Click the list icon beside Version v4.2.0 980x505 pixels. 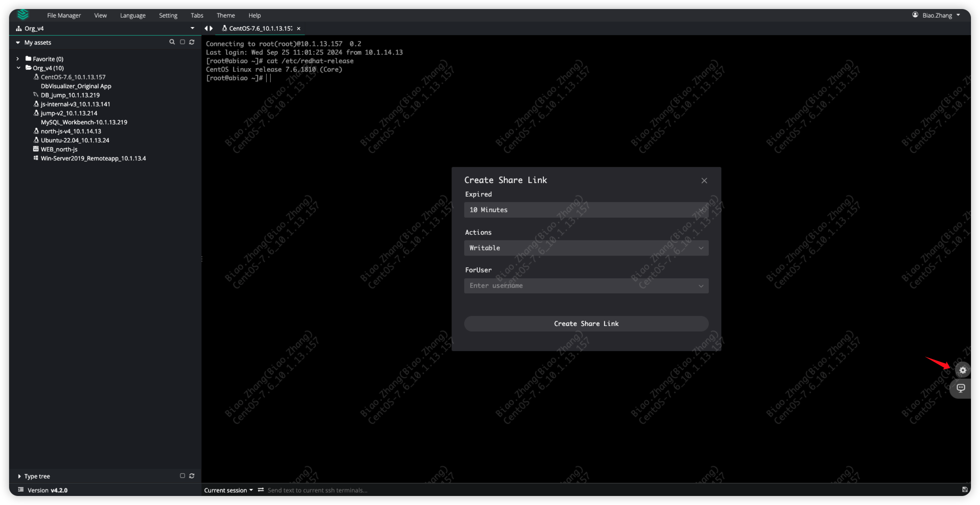(21, 490)
